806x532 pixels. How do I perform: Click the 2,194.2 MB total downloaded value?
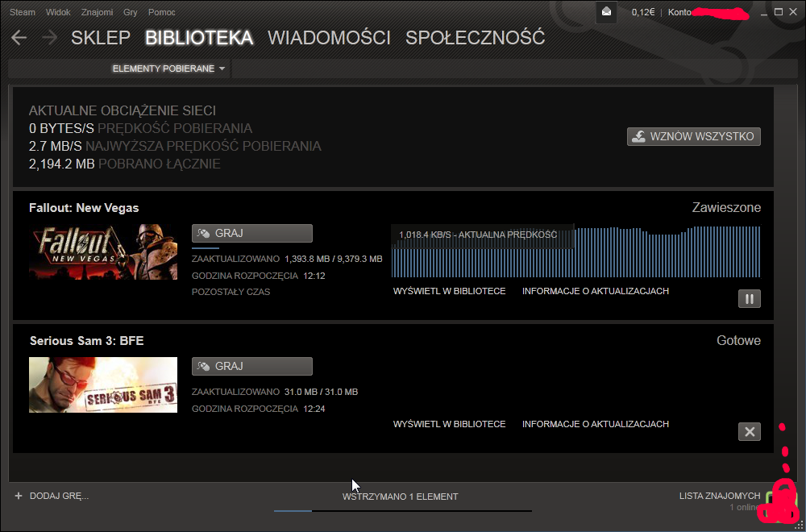[62, 164]
